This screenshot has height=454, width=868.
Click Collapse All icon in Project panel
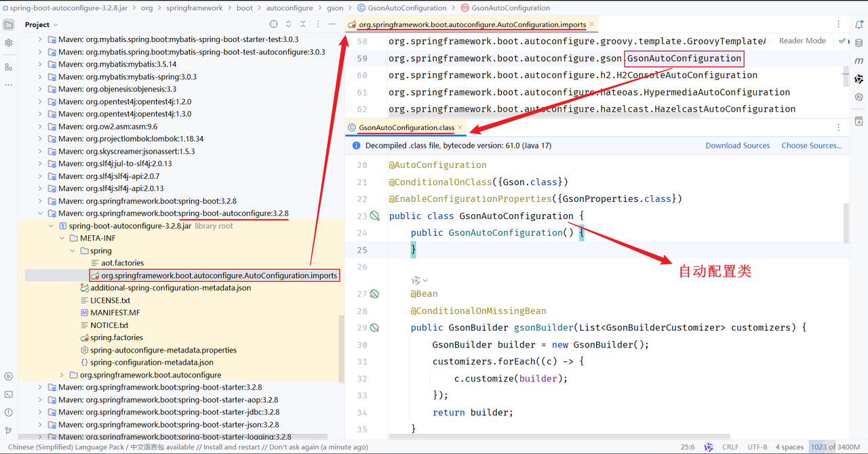(x=302, y=24)
